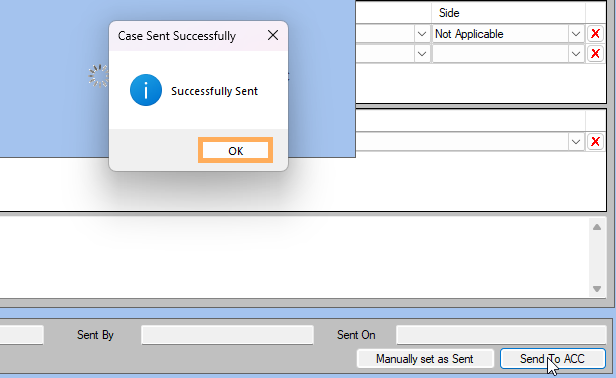616x378 pixels.
Task: Open first row dropdown left of Side column
Action: coord(422,34)
